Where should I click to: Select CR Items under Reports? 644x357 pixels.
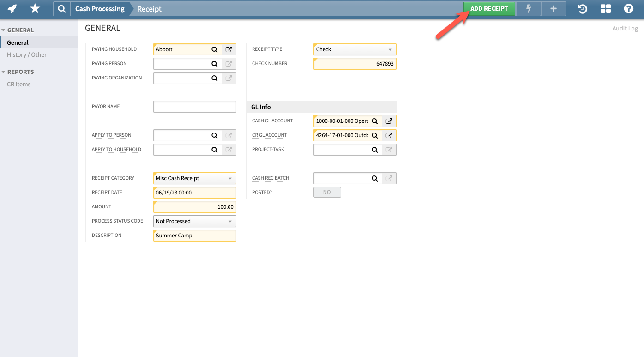pos(18,84)
